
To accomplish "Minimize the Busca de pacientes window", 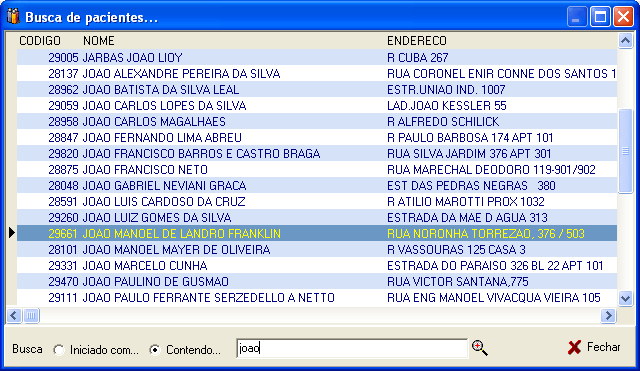I will pyautogui.click(x=577, y=17).
